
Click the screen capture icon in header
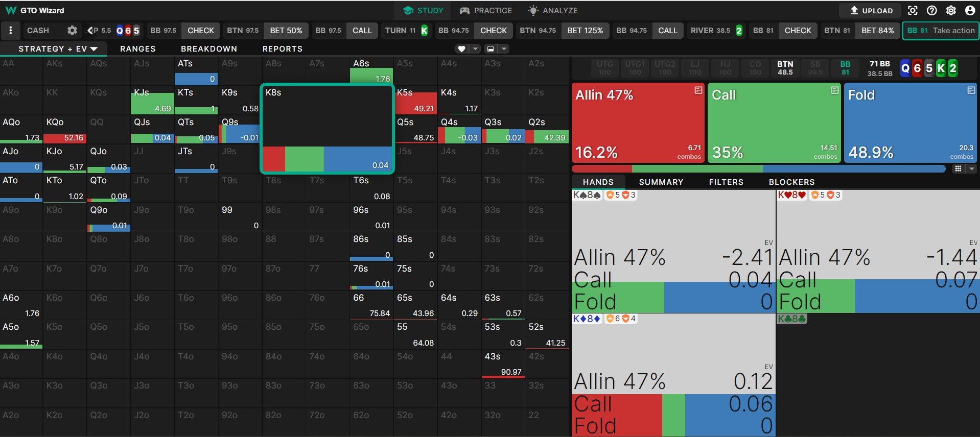pos(913,10)
